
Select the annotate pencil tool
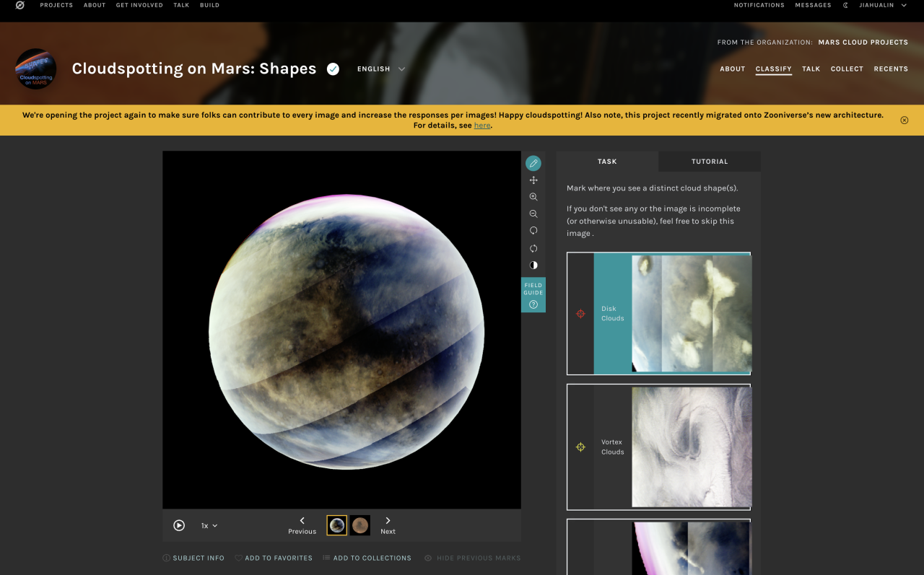pos(533,163)
